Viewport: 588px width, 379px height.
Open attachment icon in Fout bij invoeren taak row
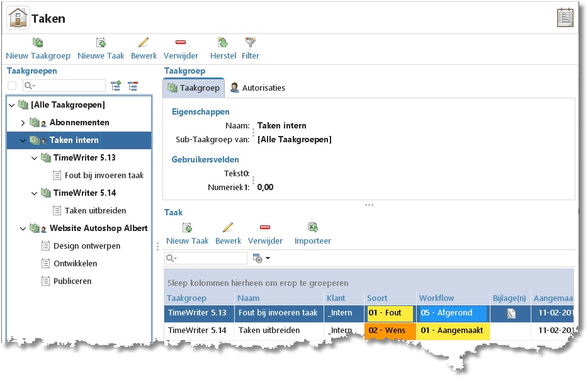(511, 314)
